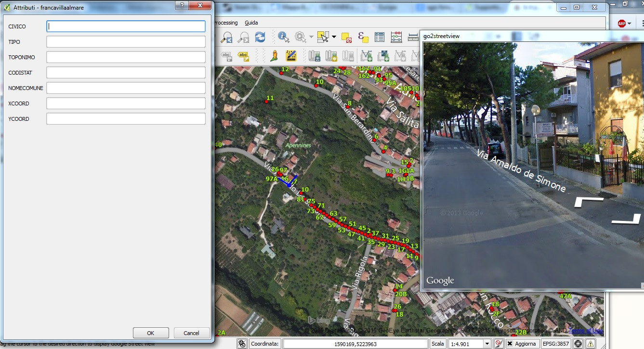This screenshot has height=349, width=644.
Task: Maximize the front browser window
Action: tap(577, 7)
